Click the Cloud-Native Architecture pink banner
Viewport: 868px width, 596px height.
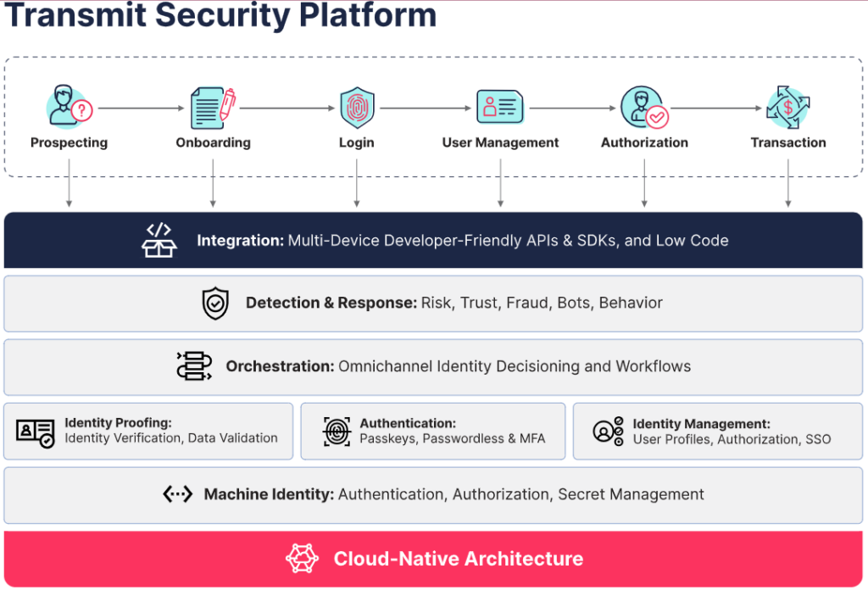point(434,558)
